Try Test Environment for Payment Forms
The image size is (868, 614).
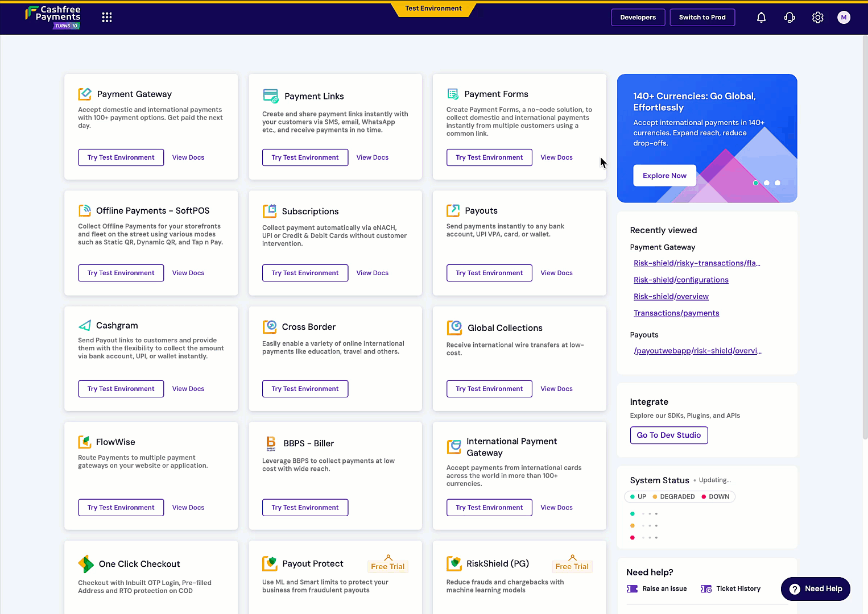point(490,157)
